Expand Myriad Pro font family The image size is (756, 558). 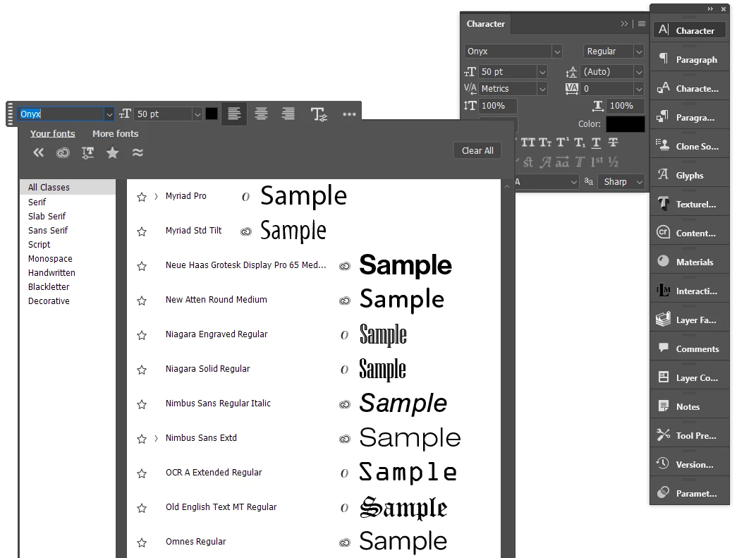[x=157, y=196]
